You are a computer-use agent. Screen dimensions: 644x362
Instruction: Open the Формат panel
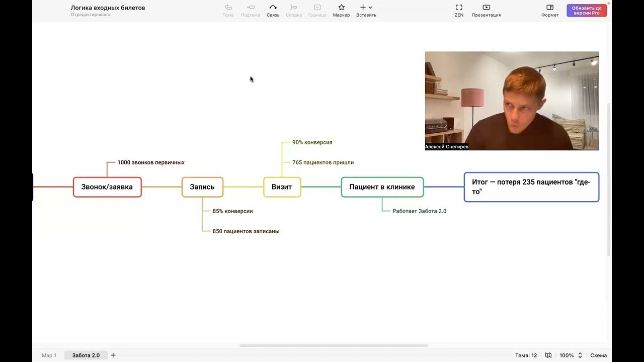550,10
